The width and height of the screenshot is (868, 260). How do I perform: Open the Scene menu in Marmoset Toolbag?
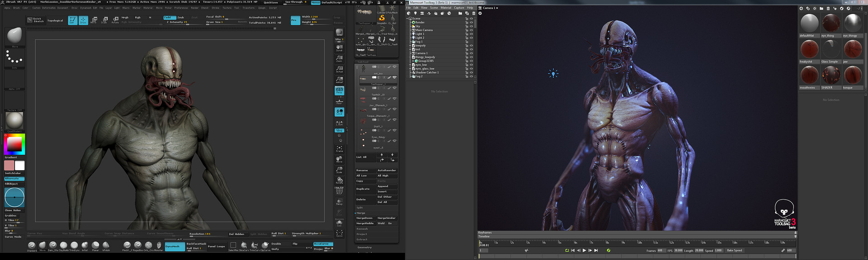434,8
